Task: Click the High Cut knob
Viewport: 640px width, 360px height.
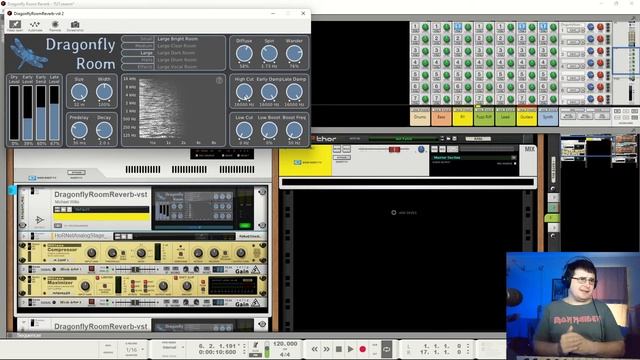Action: point(244,92)
